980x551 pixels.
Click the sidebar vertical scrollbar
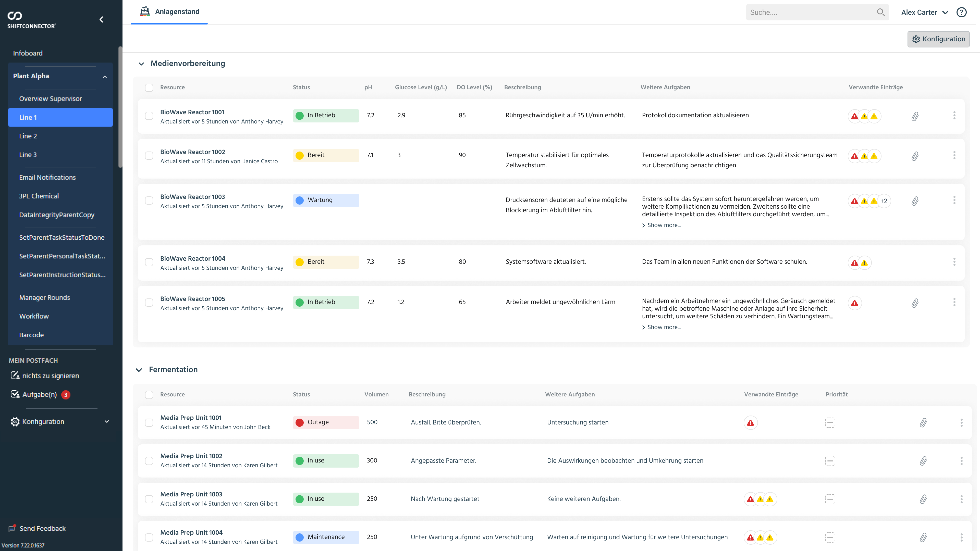[120, 106]
